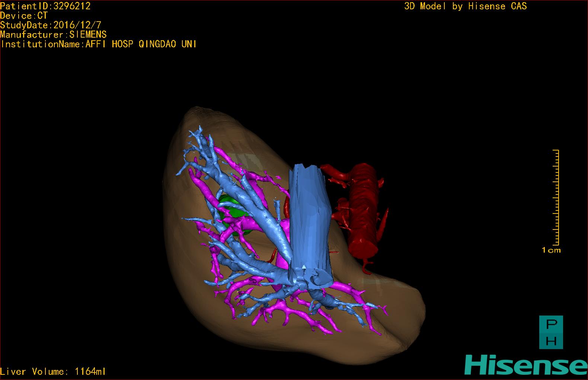This screenshot has width=588, height=380.
Task: Click the PatientID:3296212 text
Action: pyautogui.click(x=45, y=6)
